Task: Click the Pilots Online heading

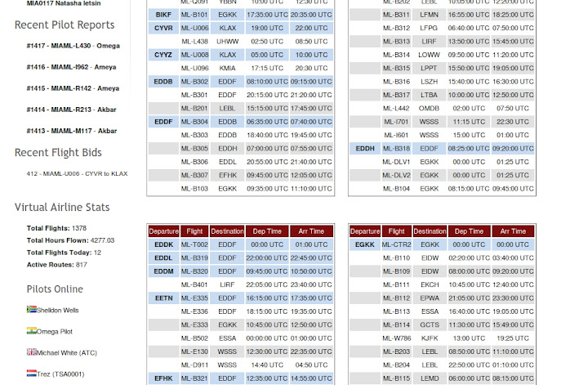Action: click(x=55, y=289)
